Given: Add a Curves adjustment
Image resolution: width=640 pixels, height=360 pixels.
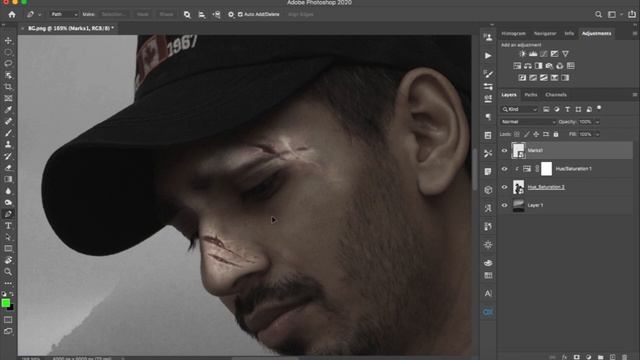Looking at the screenshot, I should 544,54.
